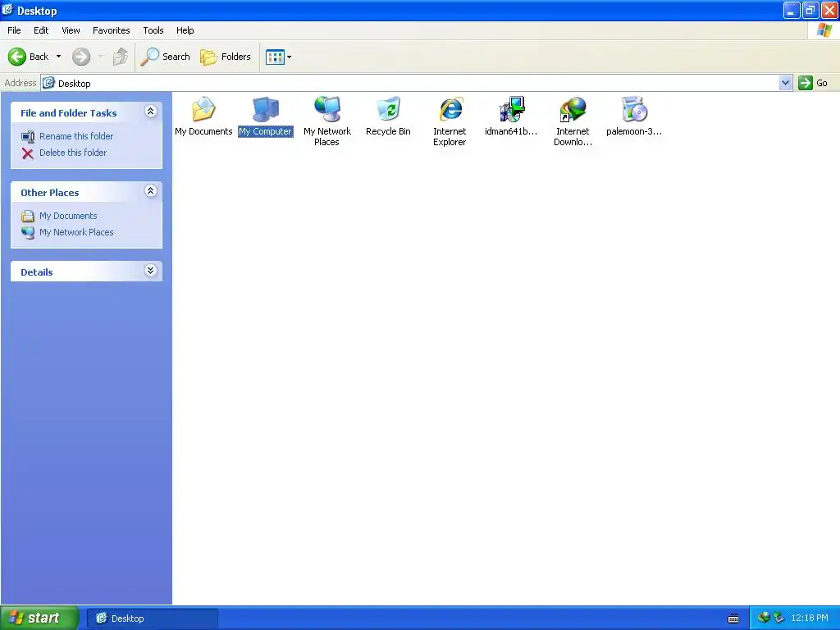Open the File menu
Viewport: 840px width, 630px height.
pos(14,30)
